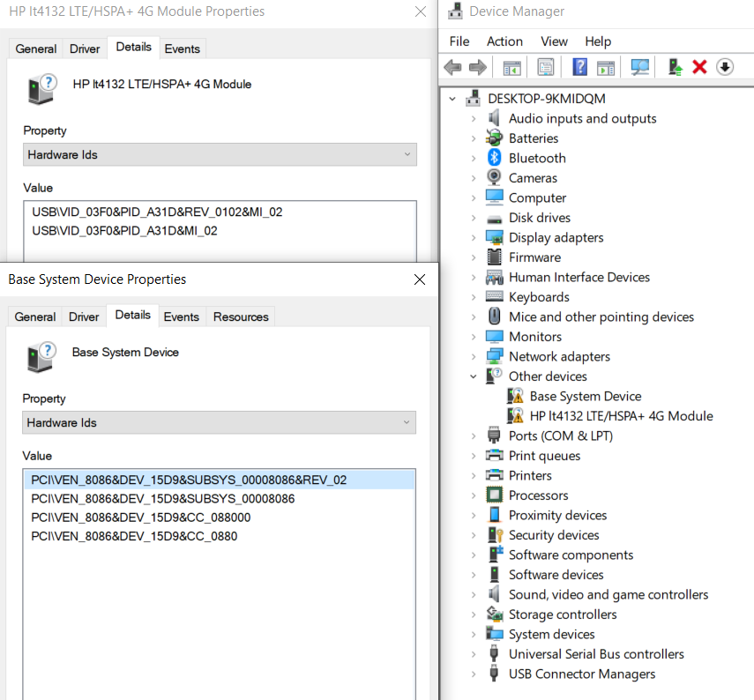Click Scan for hardware changes monitor icon
The image size is (754, 700).
click(x=639, y=67)
